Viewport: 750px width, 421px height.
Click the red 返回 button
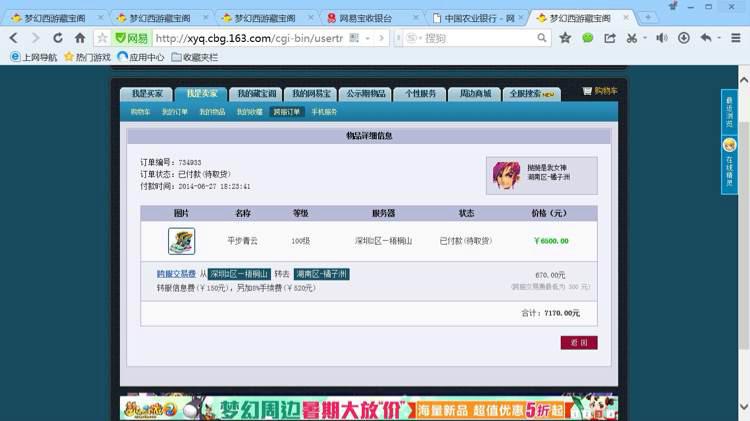[x=579, y=342]
